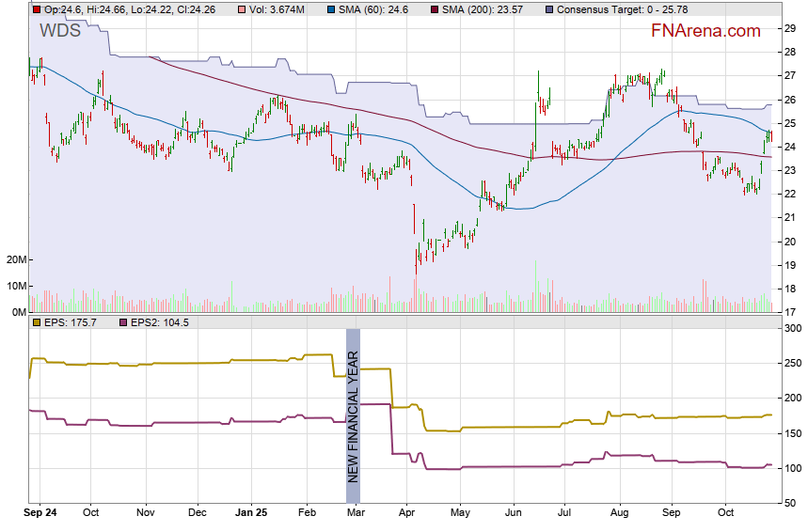Click the 20M volume axis label

[15, 260]
